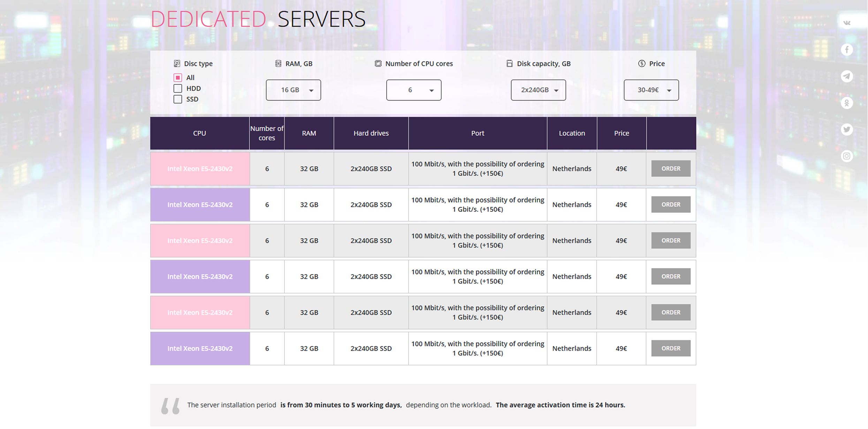The height and width of the screenshot is (429, 868).
Task: Click the CPU column header
Action: tap(200, 133)
